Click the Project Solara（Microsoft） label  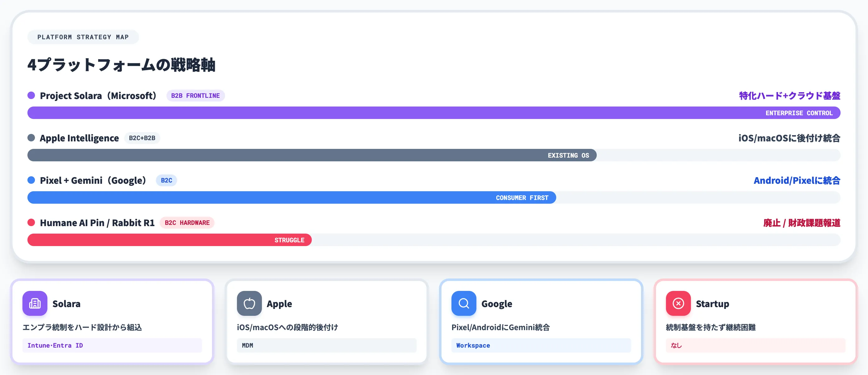98,96
